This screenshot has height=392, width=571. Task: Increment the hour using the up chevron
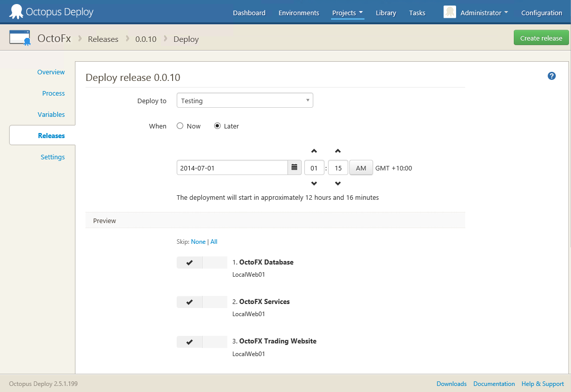coord(314,151)
